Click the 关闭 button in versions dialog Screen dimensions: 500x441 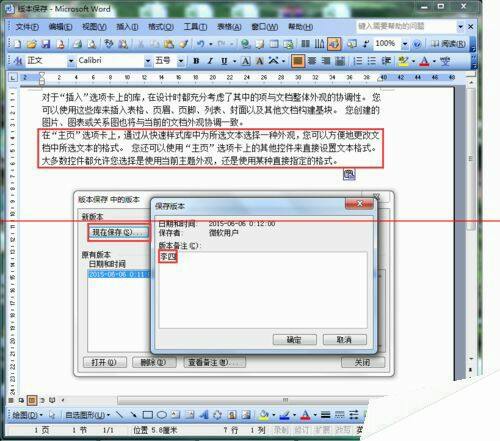click(x=363, y=362)
